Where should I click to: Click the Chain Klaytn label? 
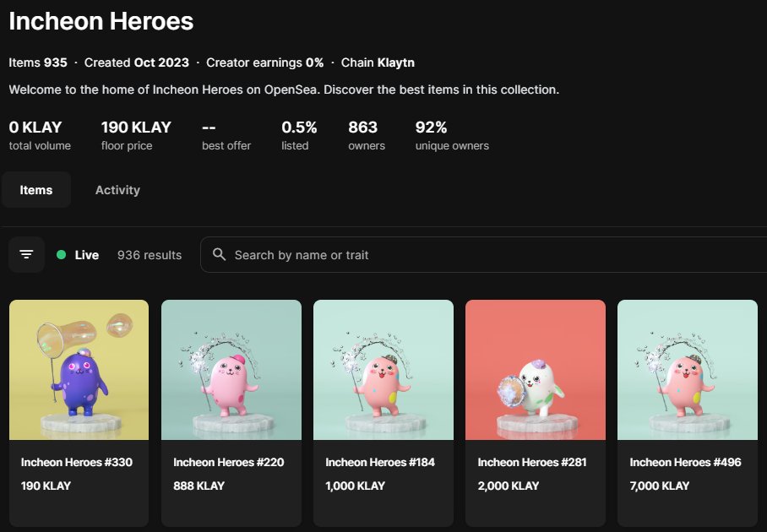(378, 62)
